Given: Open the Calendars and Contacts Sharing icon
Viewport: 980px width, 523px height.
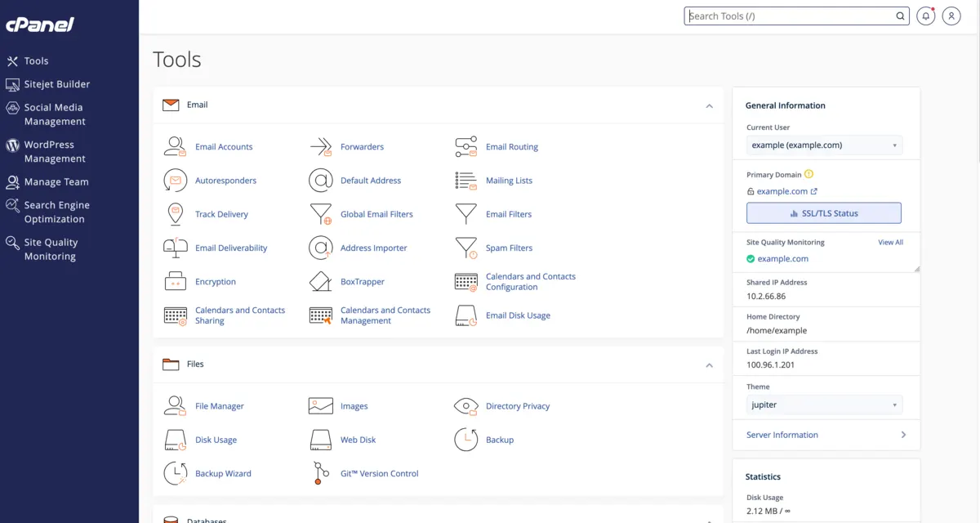Looking at the screenshot, I should coord(175,315).
